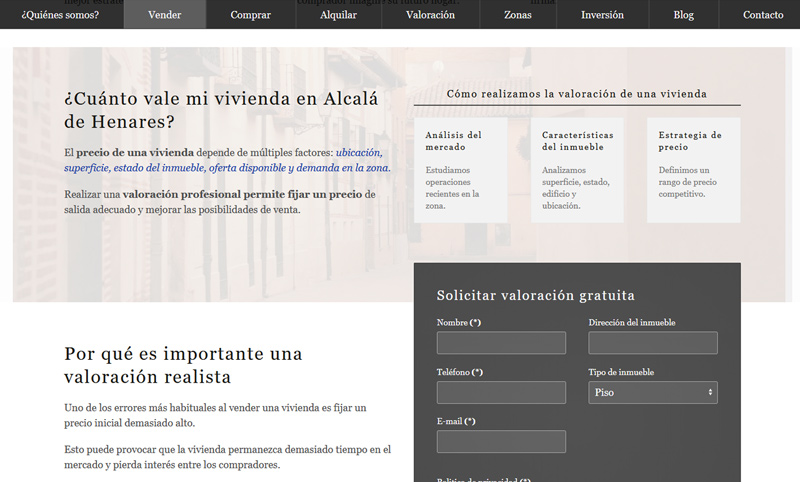Screen dimensions: 800x482
Task: Focus the E-mail input field
Action: click(x=501, y=441)
